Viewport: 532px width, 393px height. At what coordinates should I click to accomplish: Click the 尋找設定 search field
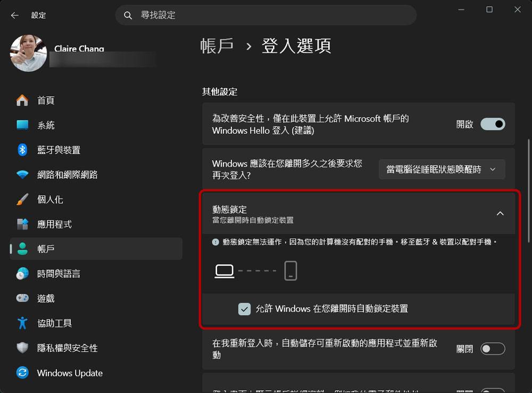(x=265, y=15)
